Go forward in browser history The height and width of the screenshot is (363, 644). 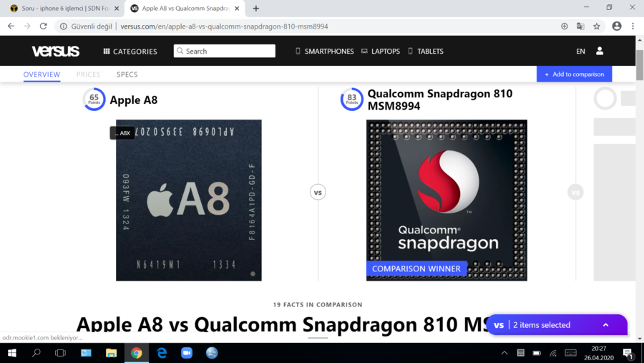point(27,26)
